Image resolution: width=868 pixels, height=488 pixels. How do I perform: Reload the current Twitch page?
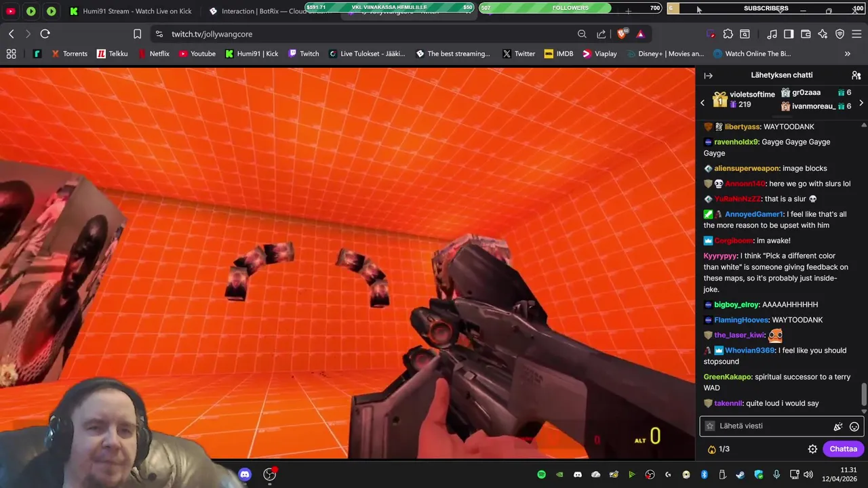tap(45, 34)
